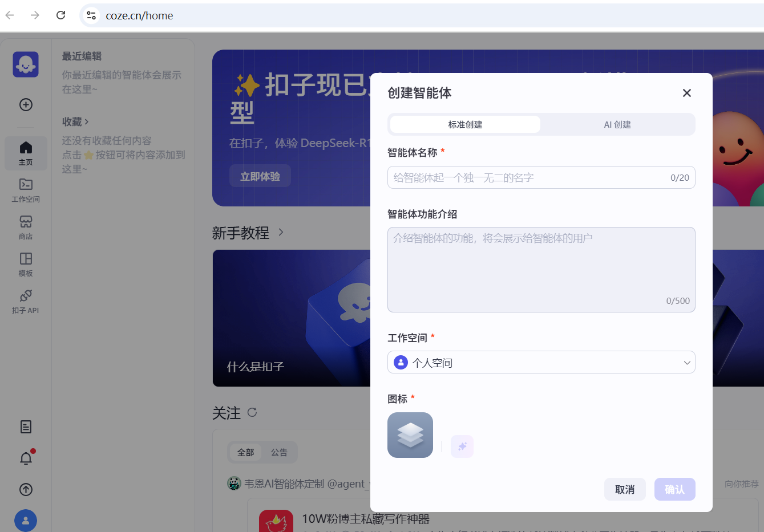This screenshot has height=532, width=764.
Task: Open the 工作空间 个人空间 dropdown
Action: (x=541, y=362)
